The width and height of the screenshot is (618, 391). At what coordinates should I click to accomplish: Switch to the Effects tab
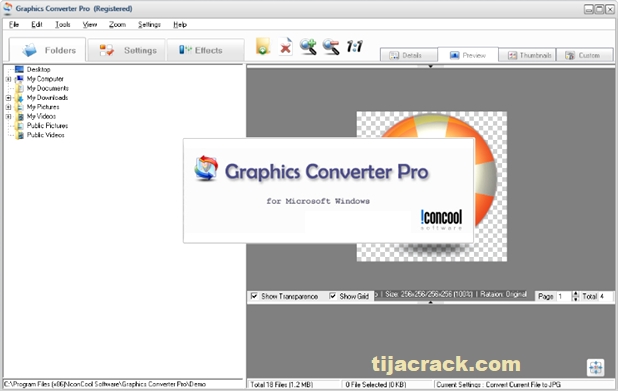coord(205,50)
